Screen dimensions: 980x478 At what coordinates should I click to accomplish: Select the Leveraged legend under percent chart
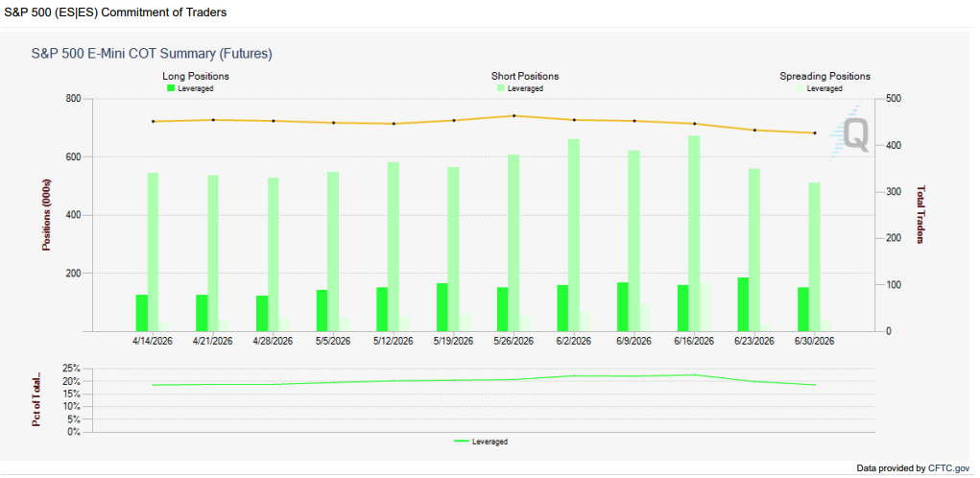pyautogui.click(x=481, y=442)
